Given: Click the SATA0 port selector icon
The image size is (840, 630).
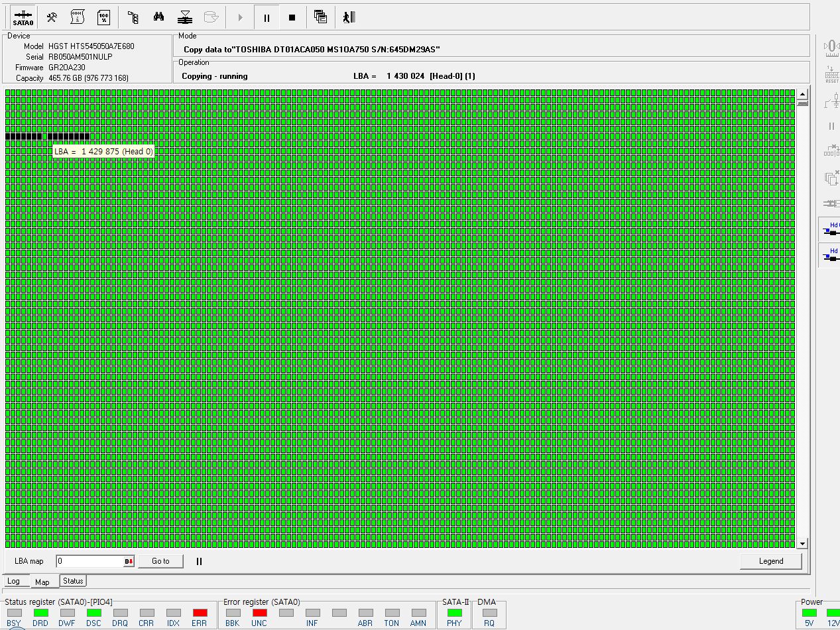Looking at the screenshot, I should pos(23,17).
